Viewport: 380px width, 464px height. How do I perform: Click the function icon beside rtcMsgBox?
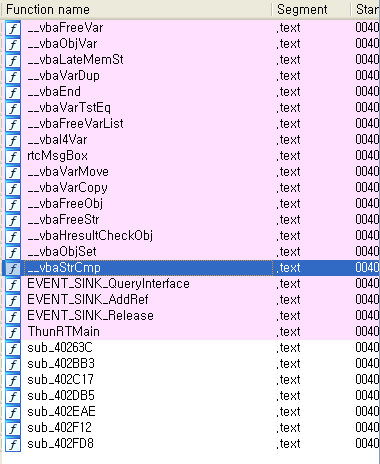pyautogui.click(x=13, y=156)
